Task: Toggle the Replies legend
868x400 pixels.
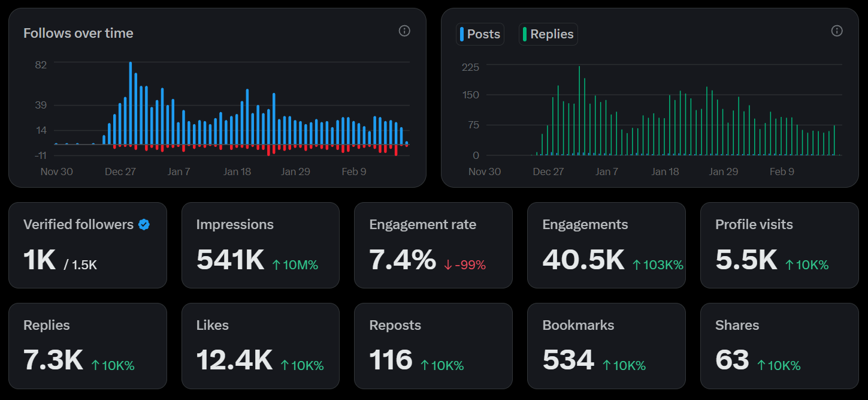Action: (548, 34)
